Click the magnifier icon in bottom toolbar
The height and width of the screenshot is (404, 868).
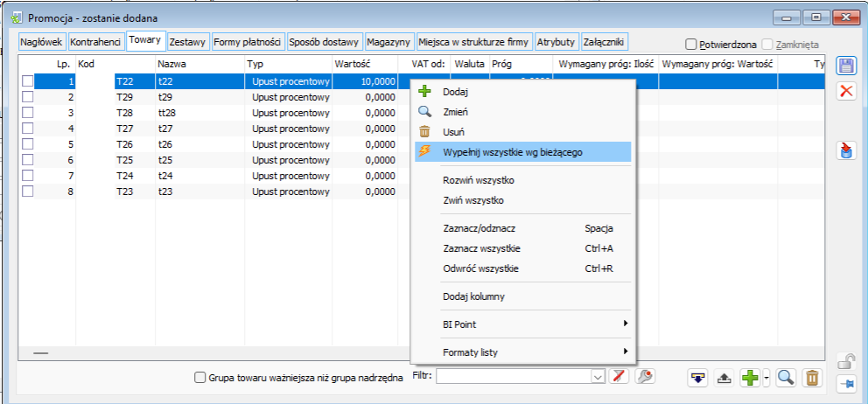(x=786, y=378)
